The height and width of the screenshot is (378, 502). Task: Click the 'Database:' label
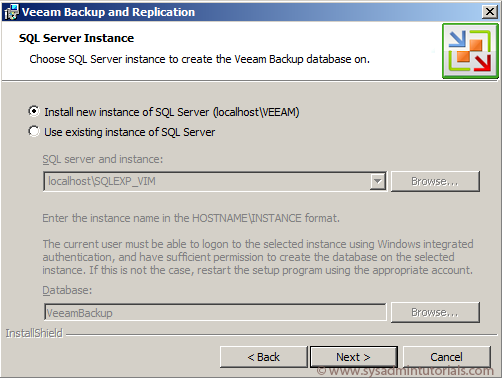point(67,290)
